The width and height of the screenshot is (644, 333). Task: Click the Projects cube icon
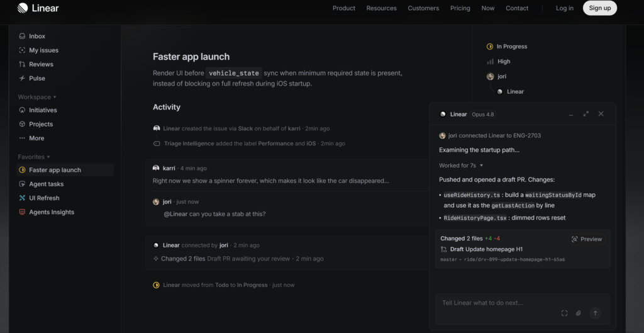point(22,124)
